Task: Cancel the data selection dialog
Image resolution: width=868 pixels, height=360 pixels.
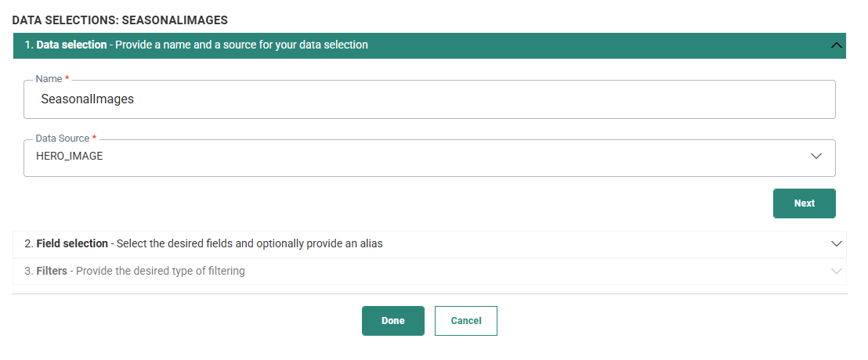Action: tap(466, 321)
